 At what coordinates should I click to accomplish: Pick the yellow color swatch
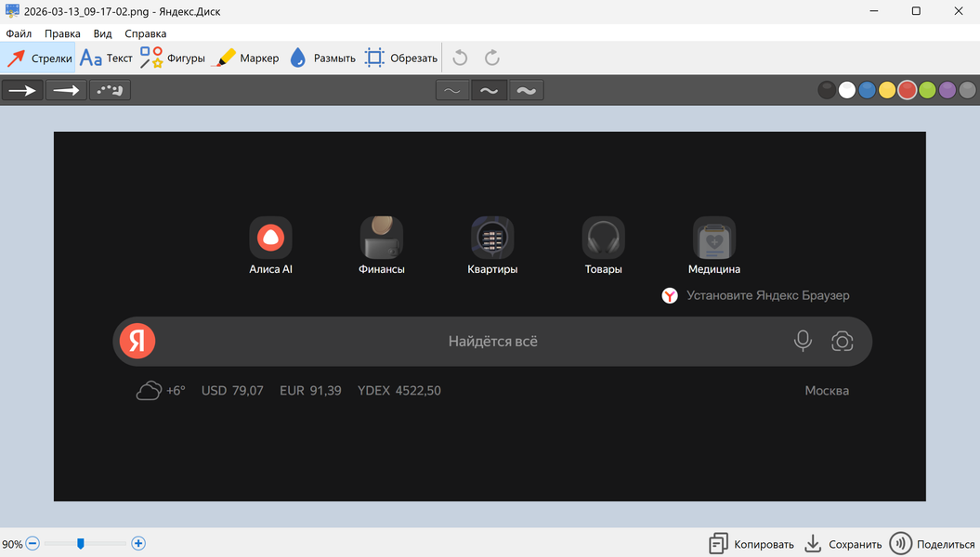click(x=887, y=91)
